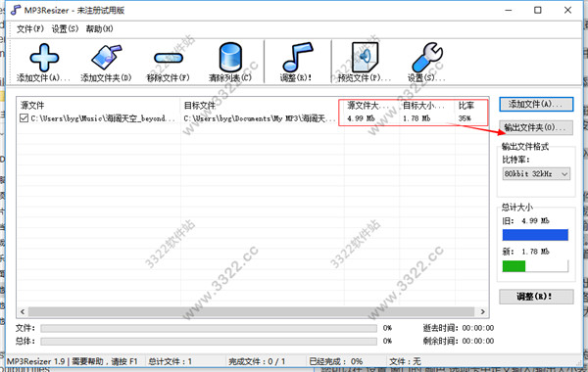Click the 总体 progress bar
Viewport: 588px width, 372px height.
pos(209,342)
